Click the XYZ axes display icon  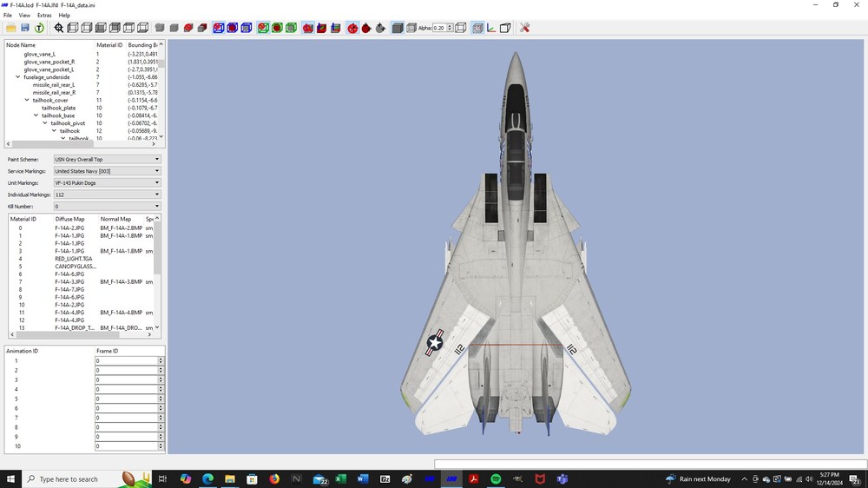pos(491,28)
